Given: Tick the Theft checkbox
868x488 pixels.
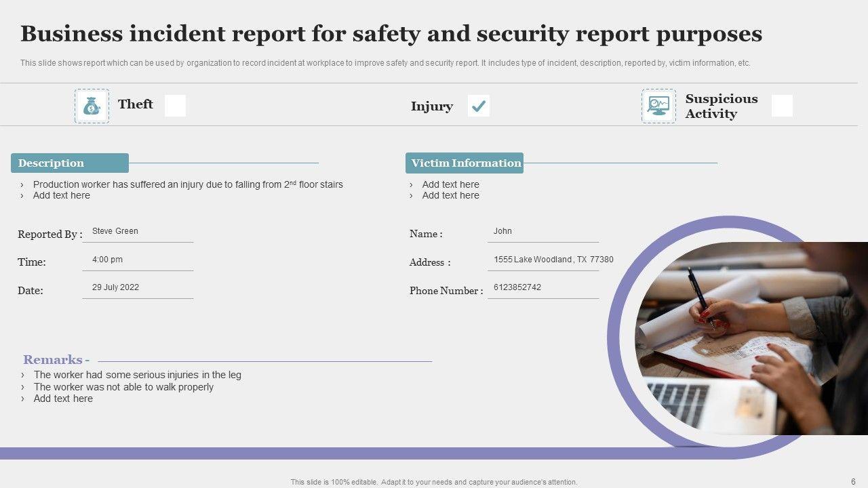Looking at the screenshot, I should [x=175, y=106].
